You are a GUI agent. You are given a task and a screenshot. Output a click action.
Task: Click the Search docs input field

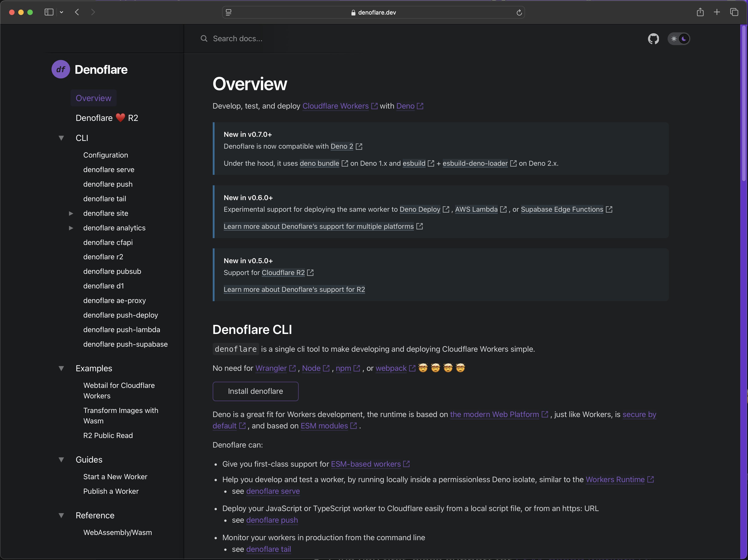tap(271, 38)
